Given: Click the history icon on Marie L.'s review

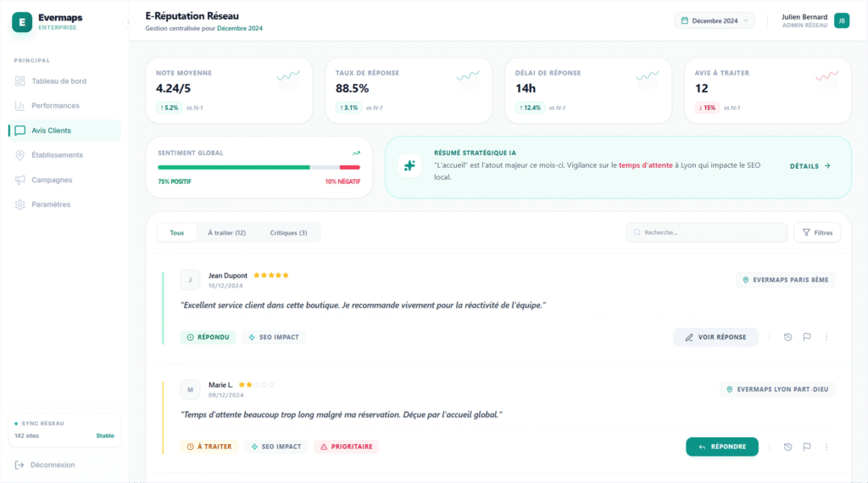Looking at the screenshot, I should click(787, 447).
